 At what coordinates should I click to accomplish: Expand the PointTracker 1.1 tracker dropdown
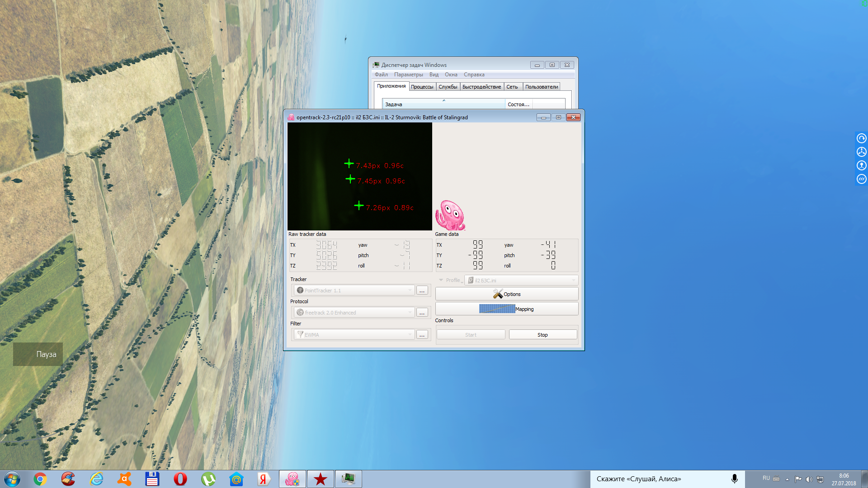pos(354,291)
